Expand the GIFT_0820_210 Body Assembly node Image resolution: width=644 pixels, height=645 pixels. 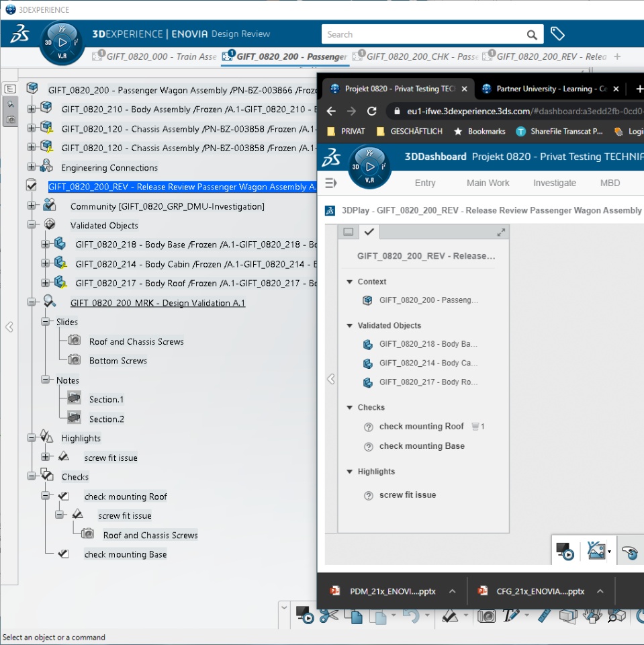(x=32, y=109)
